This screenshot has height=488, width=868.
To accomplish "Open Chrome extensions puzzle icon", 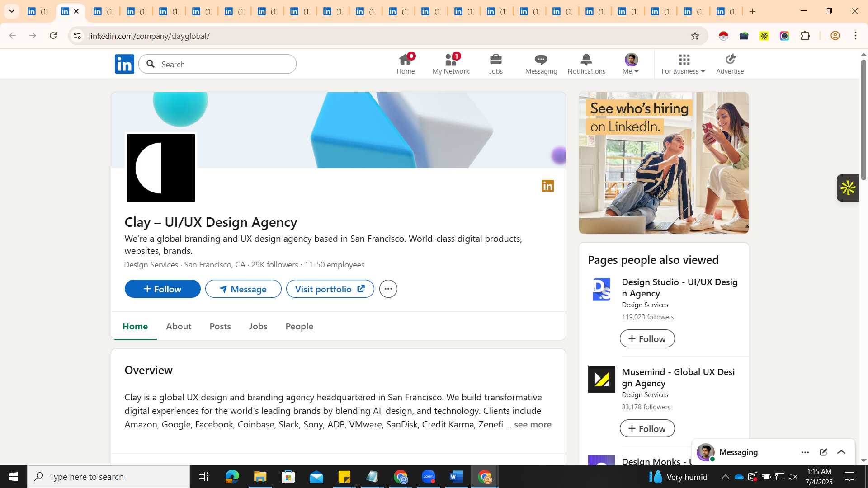I will tap(805, 36).
